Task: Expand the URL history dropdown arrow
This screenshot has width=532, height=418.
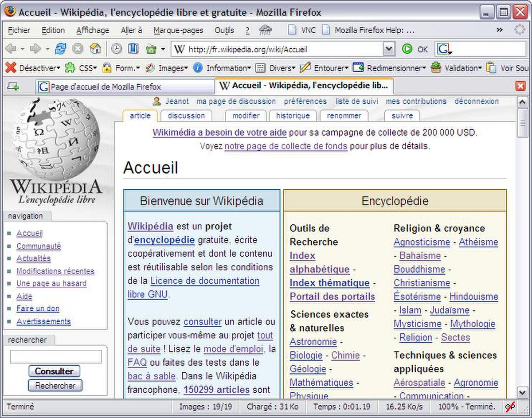Action: point(389,49)
